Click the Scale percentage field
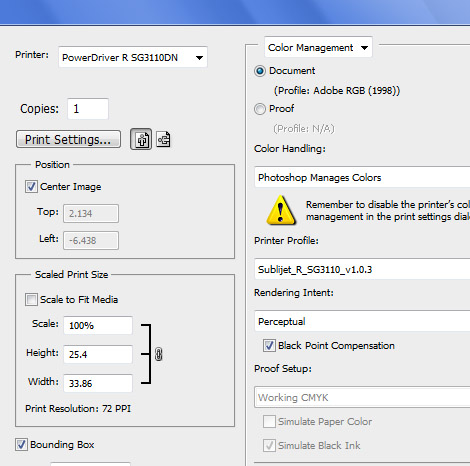 pos(98,325)
